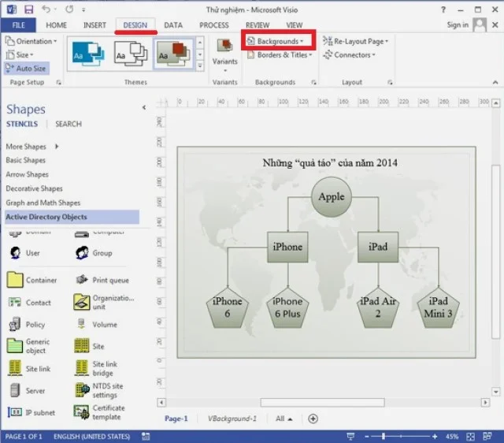The width and height of the screenshot is (504, 443).
Task: Open the Orientation dropdown
Action: pyautogui.click(x=31, y=41)
